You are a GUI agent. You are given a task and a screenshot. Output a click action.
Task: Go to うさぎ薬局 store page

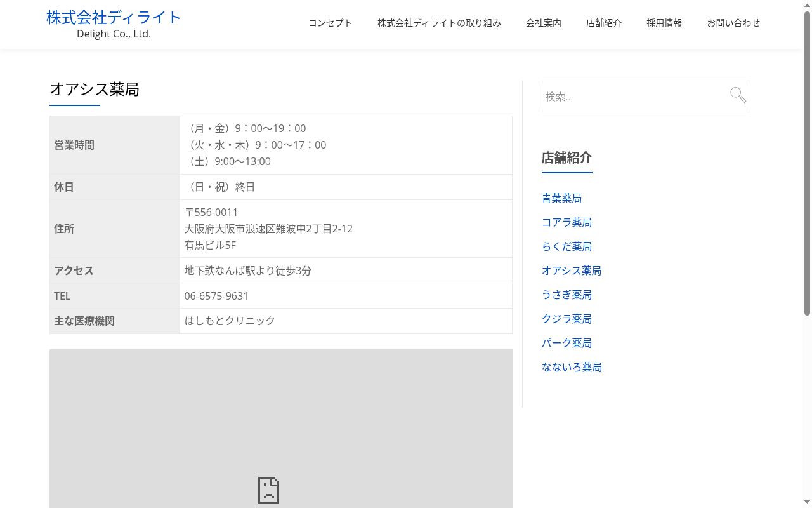click(566, 295)
